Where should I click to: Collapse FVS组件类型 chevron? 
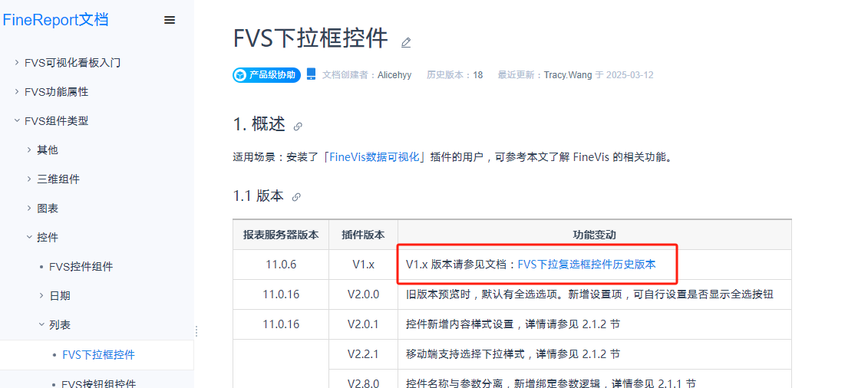17,120
